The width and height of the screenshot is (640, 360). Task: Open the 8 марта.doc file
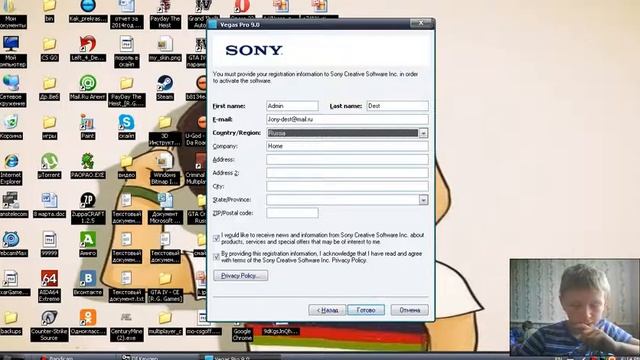click(x=49, y=201)
